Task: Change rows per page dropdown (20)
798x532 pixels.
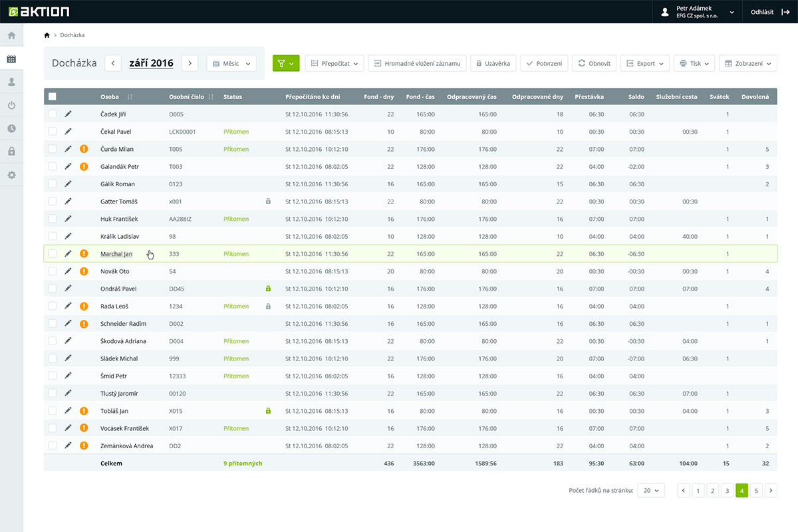Action: pyautogui.click(x=651, y=491)
